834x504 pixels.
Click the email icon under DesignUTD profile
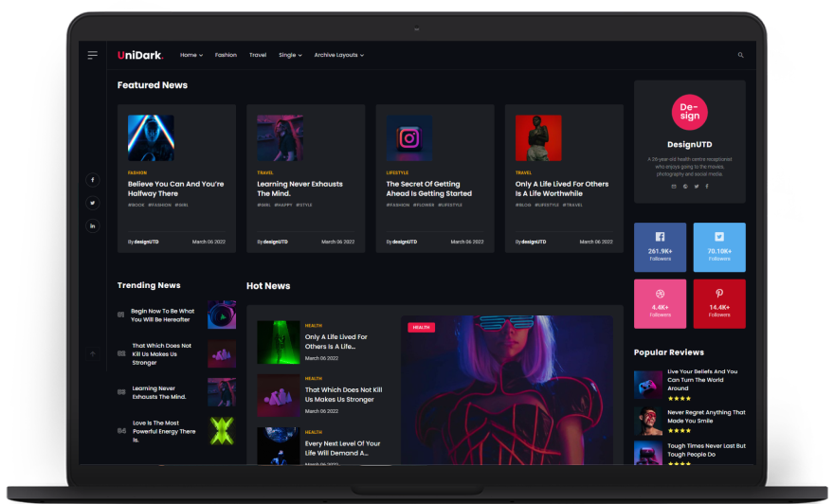point(674,186)
